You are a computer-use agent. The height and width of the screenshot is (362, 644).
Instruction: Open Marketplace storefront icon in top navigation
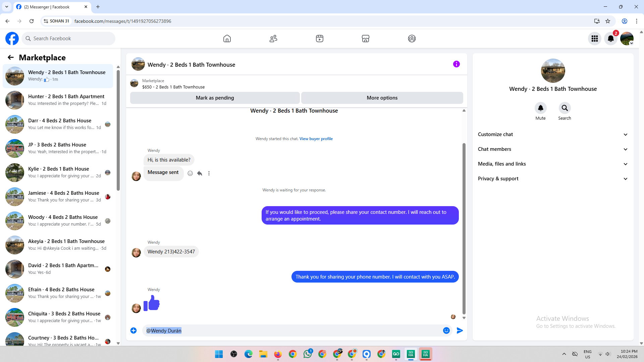coord(365,39)
